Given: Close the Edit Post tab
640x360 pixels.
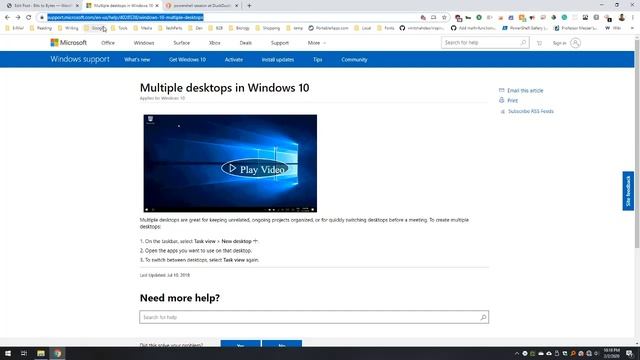Looking at the screenshot, I should tap(77, 6).
